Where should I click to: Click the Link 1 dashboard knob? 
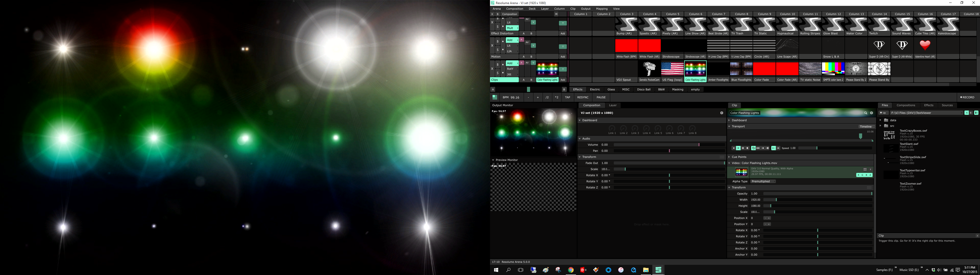612,128
